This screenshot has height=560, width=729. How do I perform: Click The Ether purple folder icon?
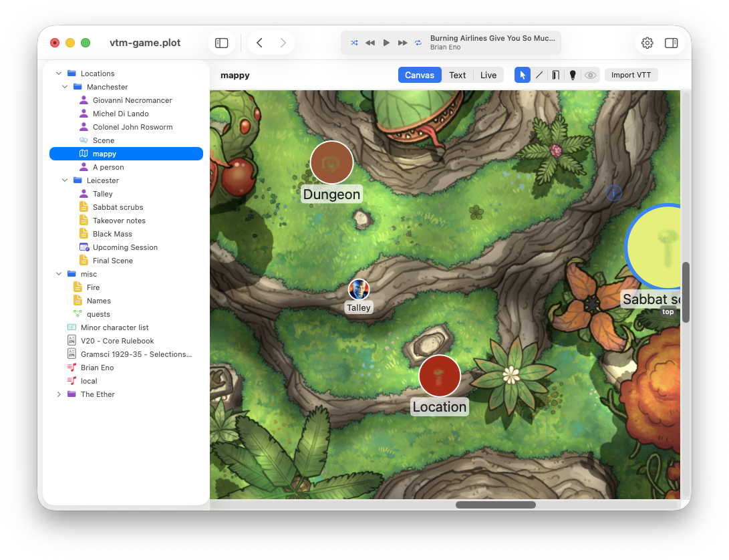(71, 394)
